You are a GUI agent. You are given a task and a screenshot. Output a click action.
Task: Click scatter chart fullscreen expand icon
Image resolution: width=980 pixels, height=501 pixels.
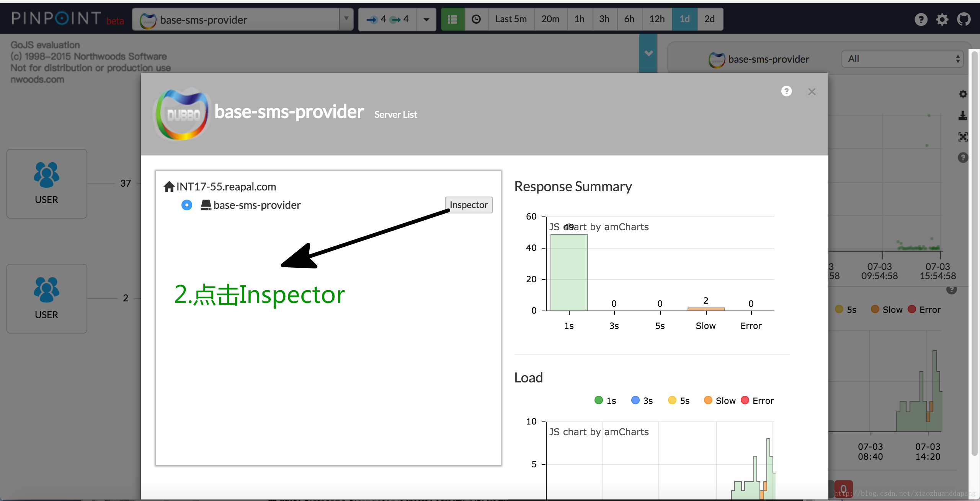point(963,137)
